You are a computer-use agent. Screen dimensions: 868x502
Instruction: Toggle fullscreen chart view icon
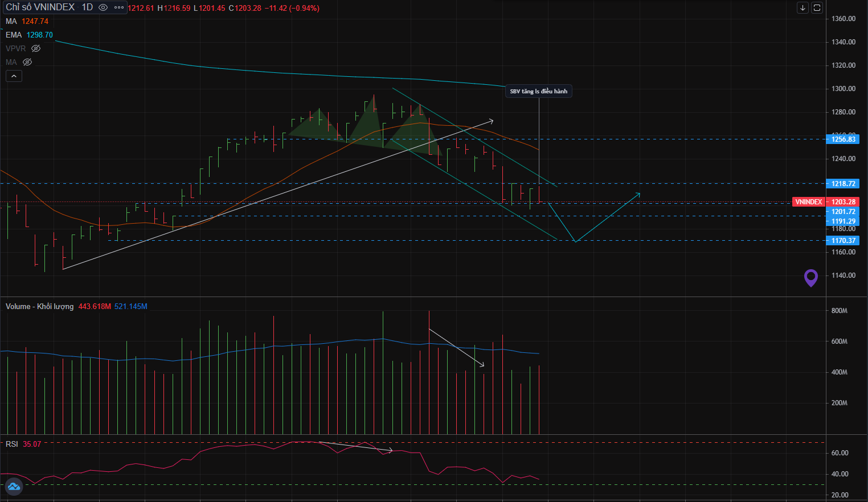[817, 8]
